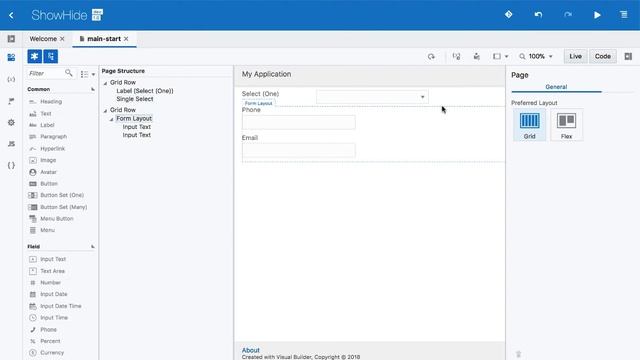Select the Welcome tab
The width and height of the screenshot is (640, 360).
pos(43,39)
